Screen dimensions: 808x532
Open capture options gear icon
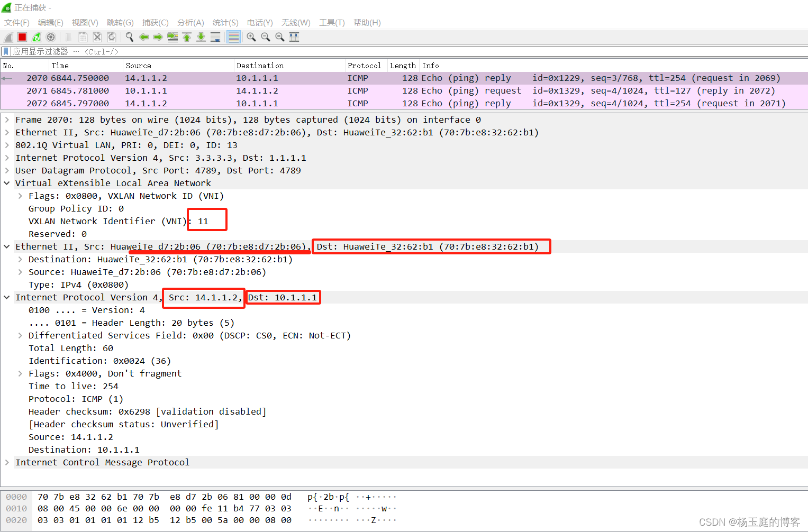tap(51, 37)
